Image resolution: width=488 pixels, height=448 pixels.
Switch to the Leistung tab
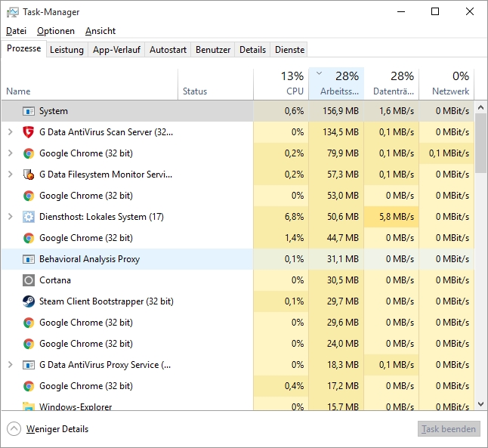click(67, 50)
